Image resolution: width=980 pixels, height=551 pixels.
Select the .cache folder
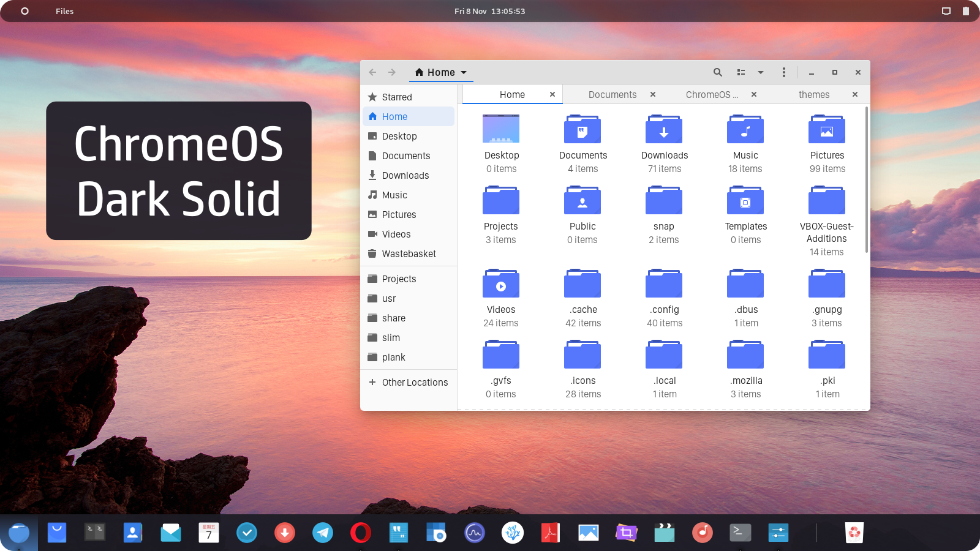point(582,283)
